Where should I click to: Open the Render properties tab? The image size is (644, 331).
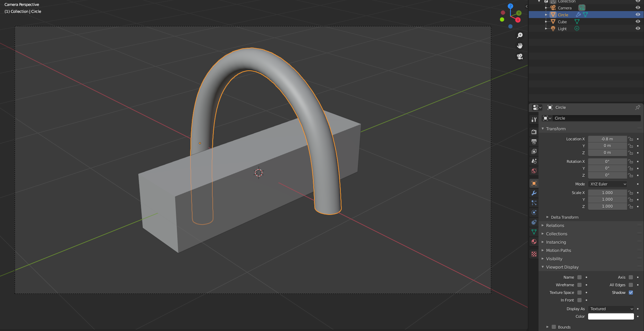click(534, 132)
